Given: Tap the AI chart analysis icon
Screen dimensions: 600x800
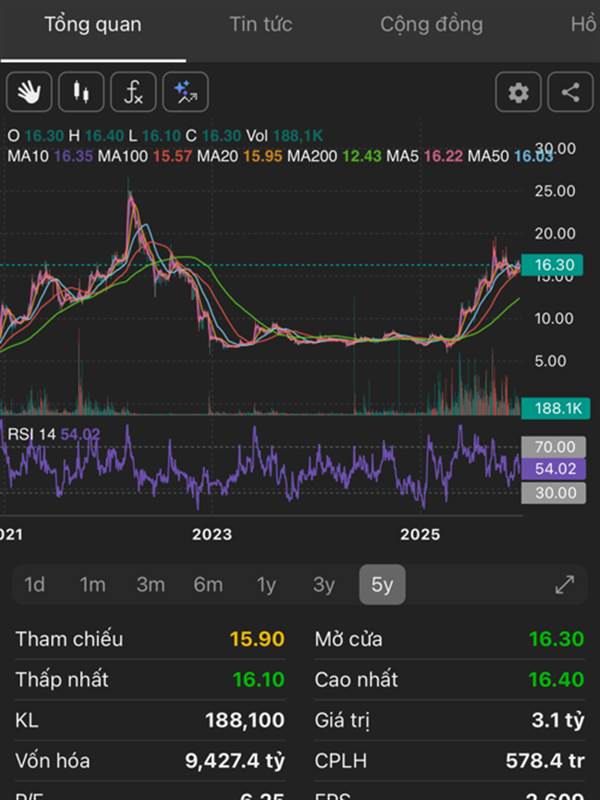Looking at the screenshot, I should [186, 93].
